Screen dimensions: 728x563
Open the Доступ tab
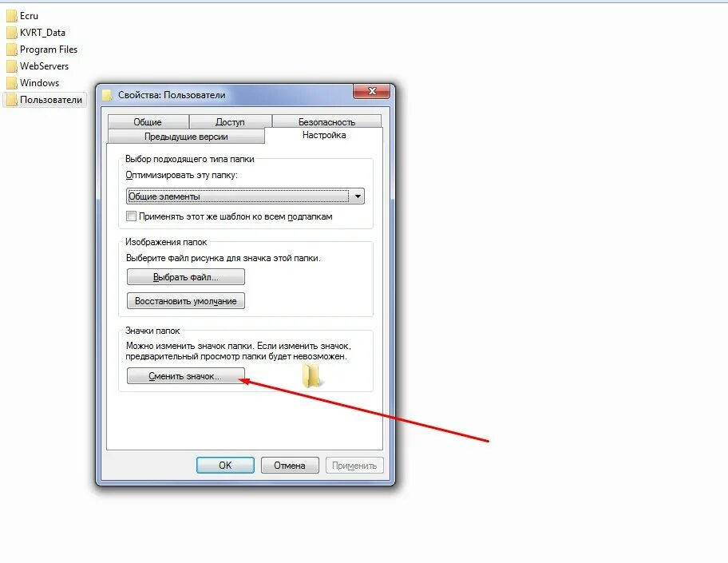pyautogui.click(x=230, y=122)
